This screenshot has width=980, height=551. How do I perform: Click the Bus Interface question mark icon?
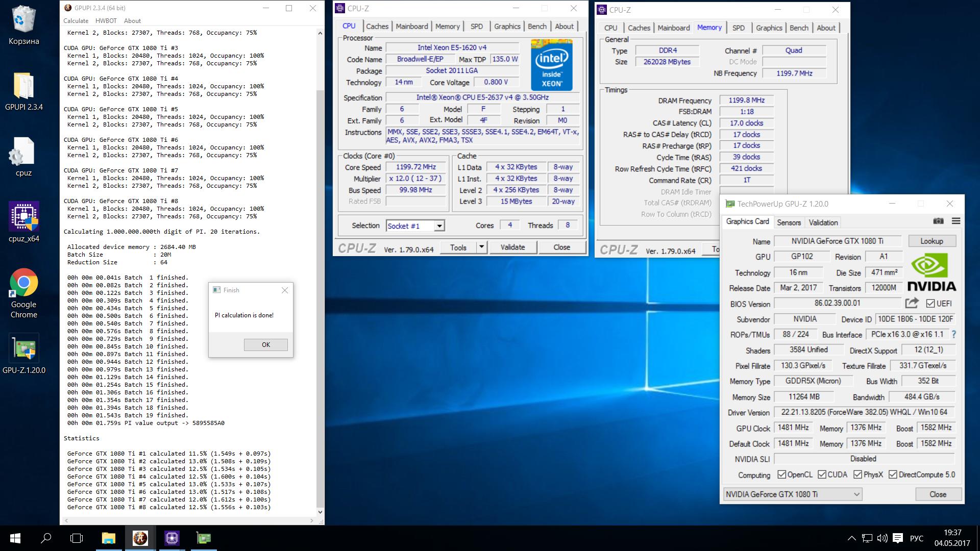953,334
